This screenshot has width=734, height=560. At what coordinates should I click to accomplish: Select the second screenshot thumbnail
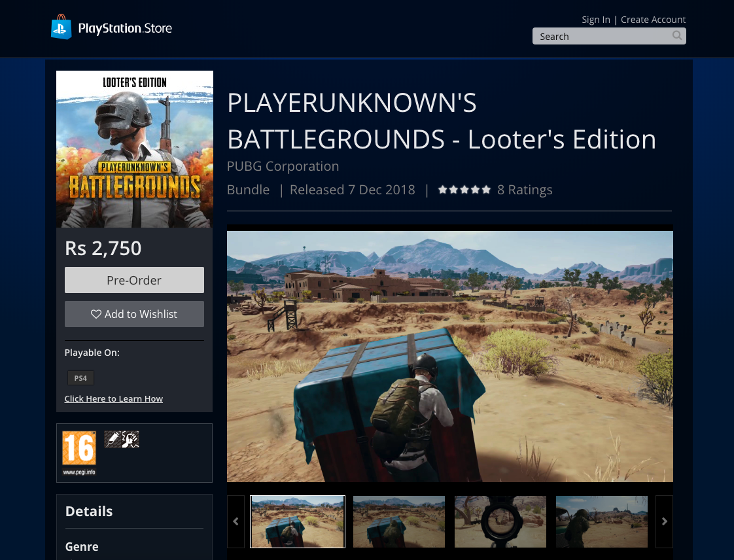399,521
